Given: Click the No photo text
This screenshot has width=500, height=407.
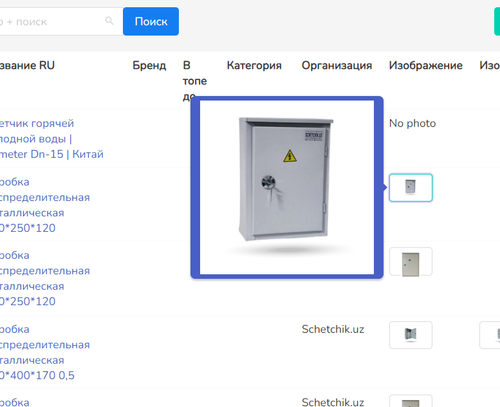Looking at the screenshot, I should pyautogui.click(x=412, y=123).
